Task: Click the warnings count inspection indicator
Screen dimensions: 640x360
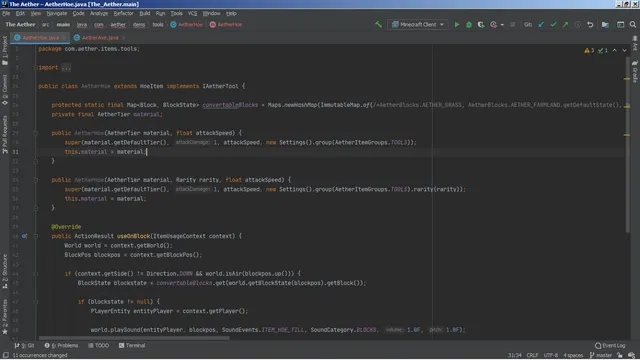Action: tap(589, 51)
